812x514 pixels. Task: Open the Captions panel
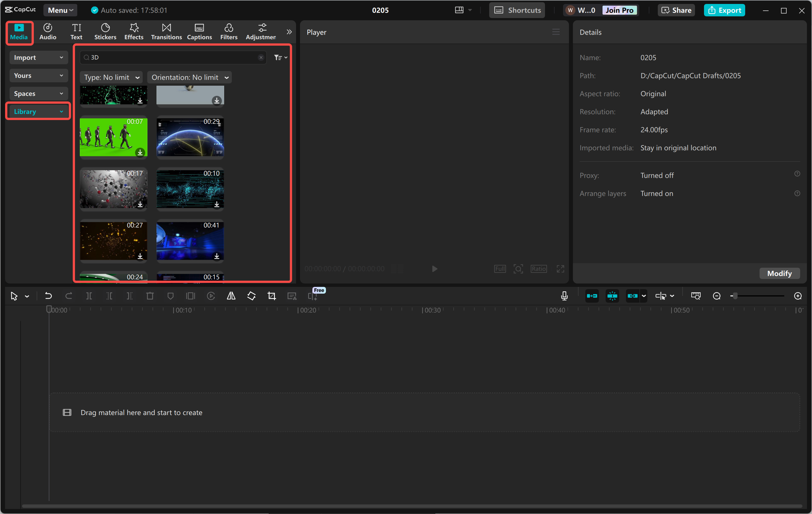point(199,31)
